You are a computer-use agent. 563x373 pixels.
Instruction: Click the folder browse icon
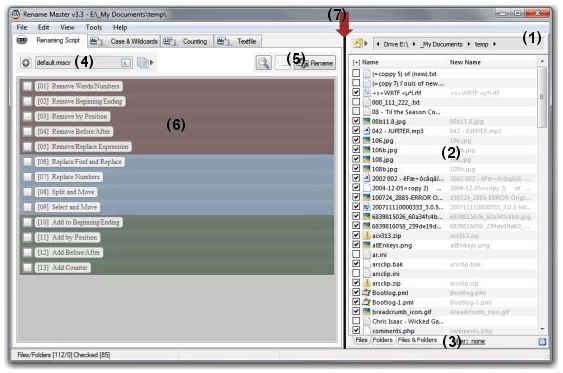(358, 44)
